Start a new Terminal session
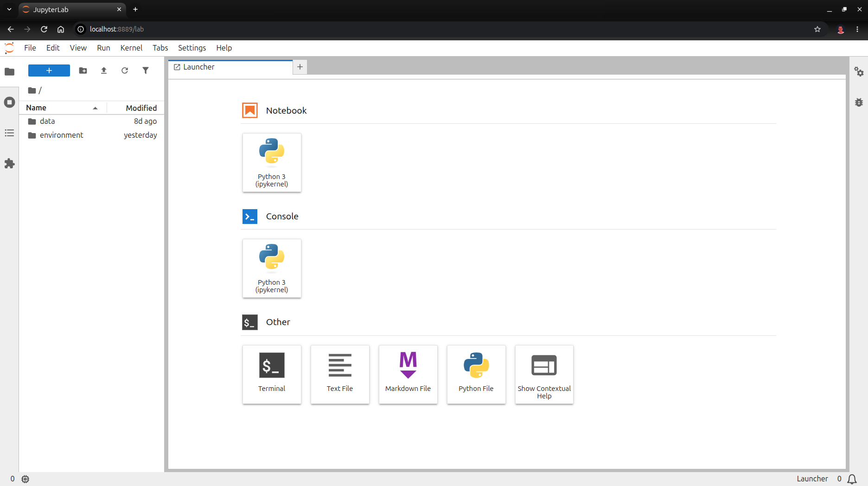 pos(272,375)
